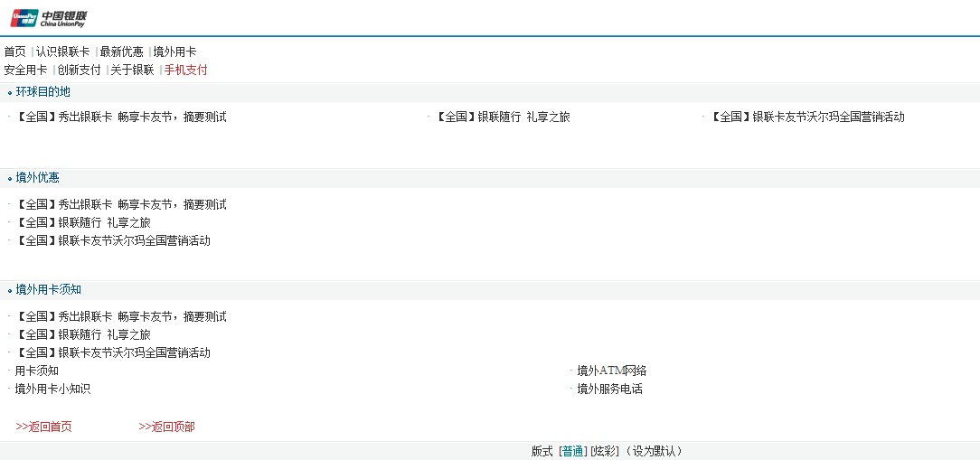This screenshot has height=460, width=980.
Task: Open the 用卡须知 link
Action: click(37, 371)
